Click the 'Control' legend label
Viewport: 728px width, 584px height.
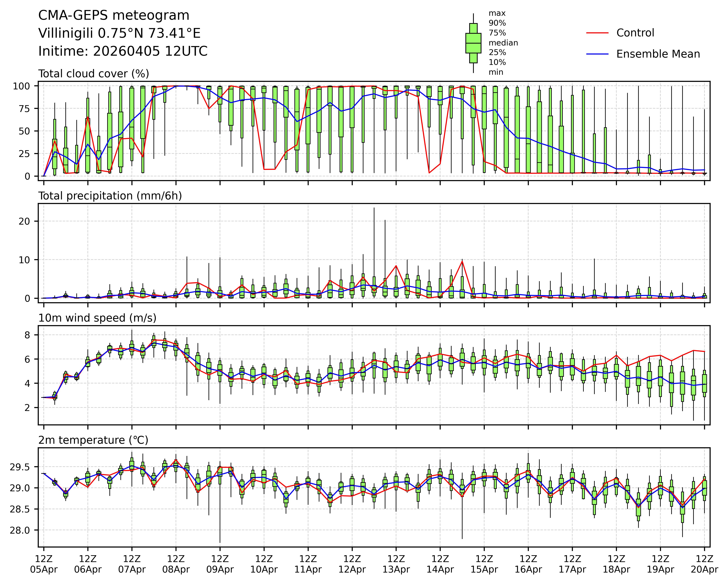click(x=635, y=33)
